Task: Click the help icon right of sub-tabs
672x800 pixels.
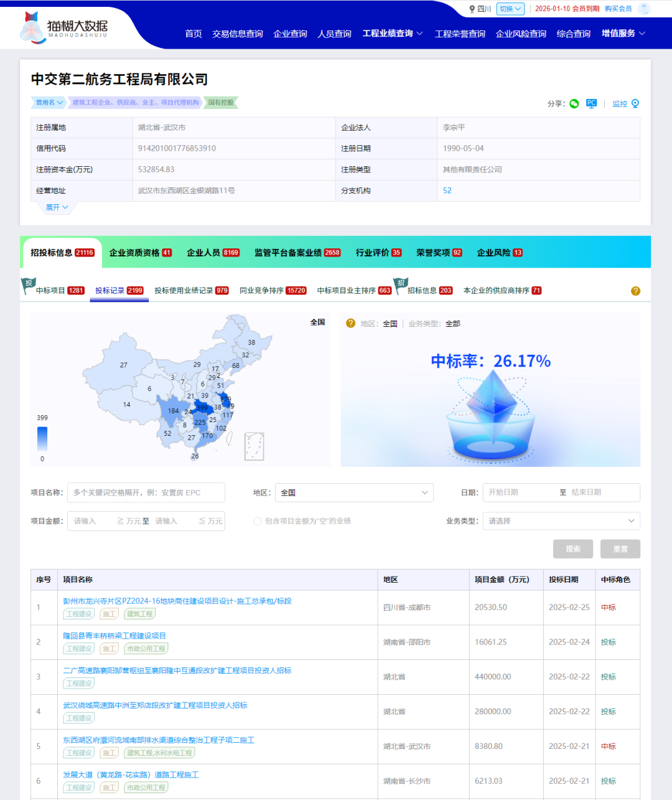Action: pyautogui.click(x=635, y=291)
